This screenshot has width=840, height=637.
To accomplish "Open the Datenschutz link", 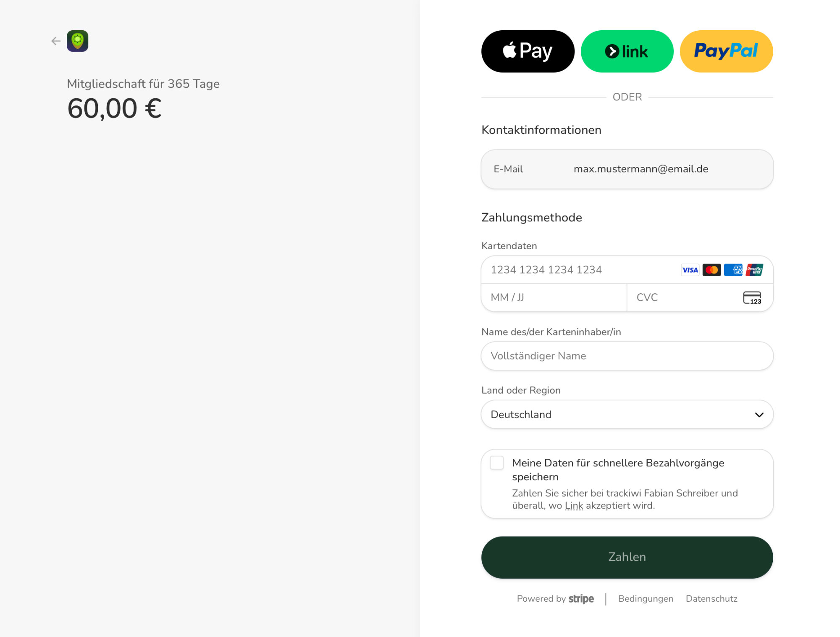I will [711, 599].
